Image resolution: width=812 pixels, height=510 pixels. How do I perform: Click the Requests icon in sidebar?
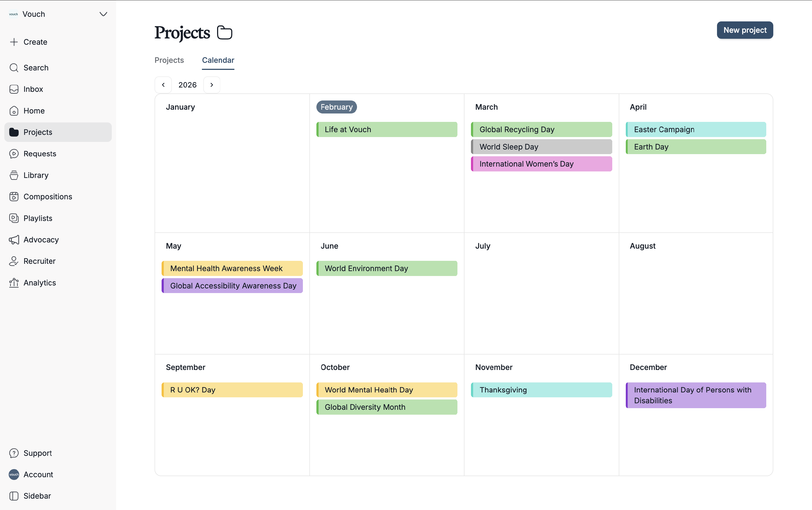click(14, 154)
